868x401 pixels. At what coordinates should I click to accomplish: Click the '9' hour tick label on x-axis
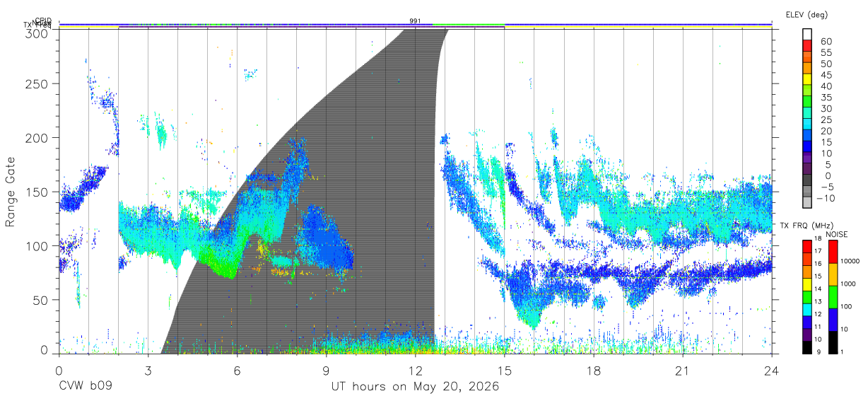326,371
